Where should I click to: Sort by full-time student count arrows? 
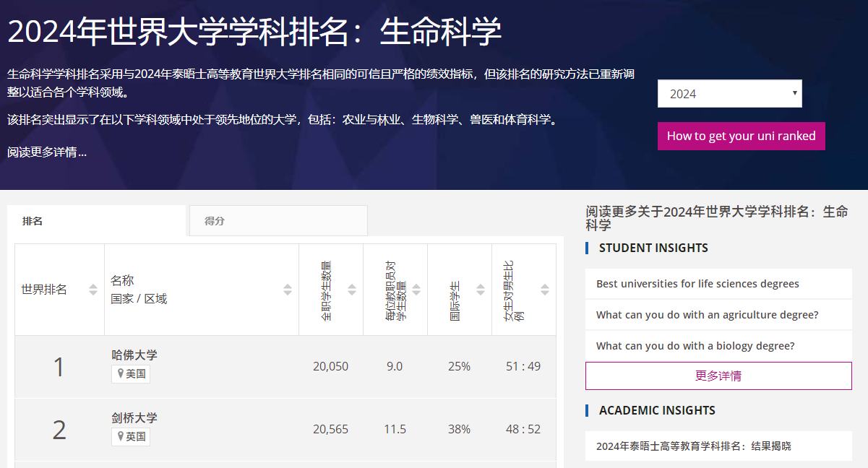[x=352, y=290]
